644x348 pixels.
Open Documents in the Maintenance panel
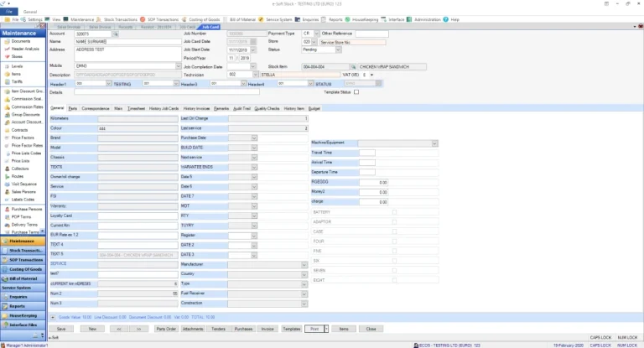[x=20, y=41]
